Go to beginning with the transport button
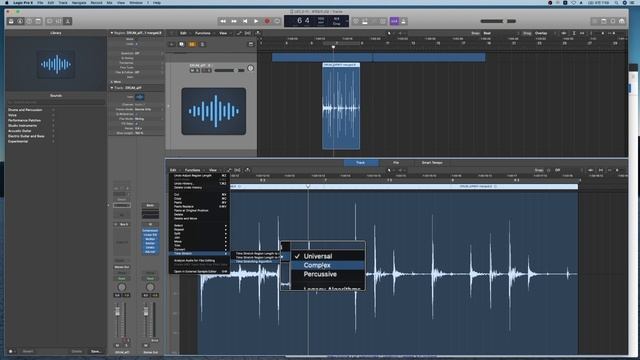The image size is (640, 360). (245, 21)
